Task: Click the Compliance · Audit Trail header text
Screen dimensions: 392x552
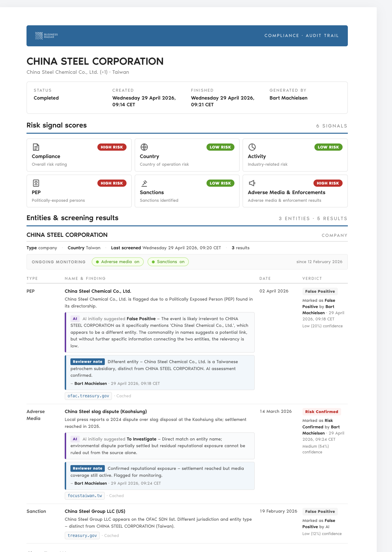Action: (x=302, y=36)
